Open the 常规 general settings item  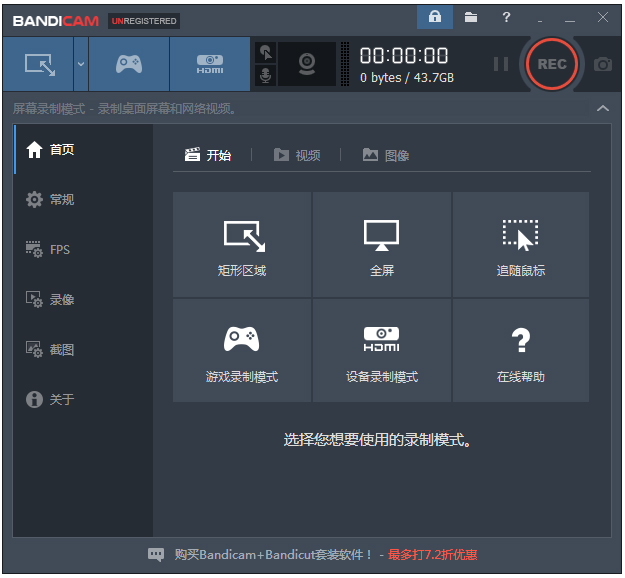pyautogui.click(x=83, y=199)
